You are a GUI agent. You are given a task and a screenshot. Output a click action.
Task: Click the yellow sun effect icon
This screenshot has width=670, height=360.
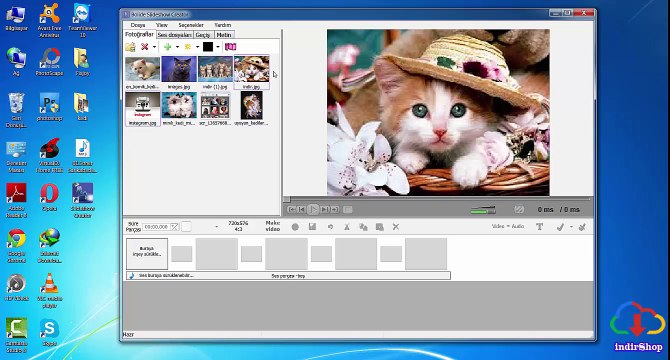pyautogui.click(x=188, y=47)
